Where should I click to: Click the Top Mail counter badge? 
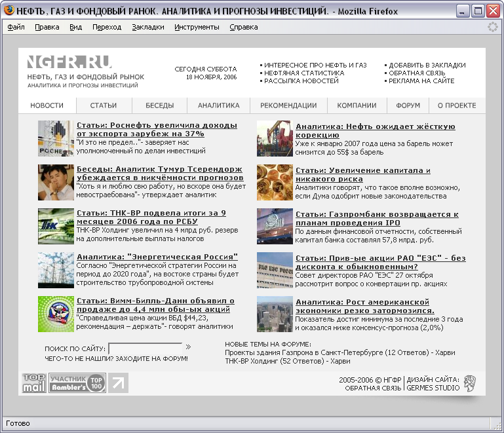point(34,383)
